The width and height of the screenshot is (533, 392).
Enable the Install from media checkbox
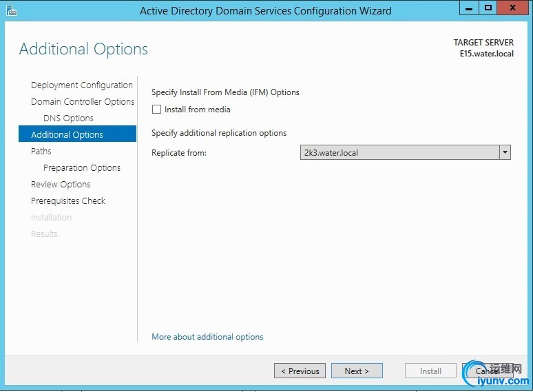click(x=156, y=110)
